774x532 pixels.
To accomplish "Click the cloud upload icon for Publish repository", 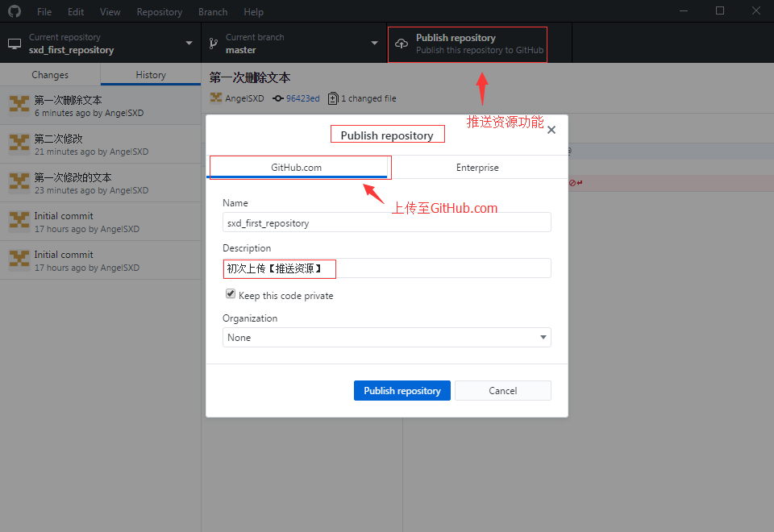I will [402, 44].
